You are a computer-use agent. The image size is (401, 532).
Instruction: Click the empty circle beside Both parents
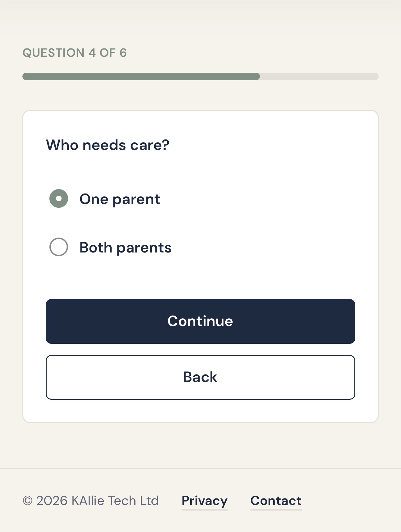click(x=59, y=247)
